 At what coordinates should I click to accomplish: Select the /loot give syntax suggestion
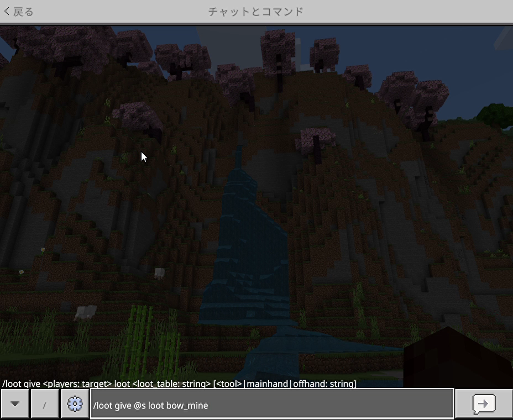point(179,384)
